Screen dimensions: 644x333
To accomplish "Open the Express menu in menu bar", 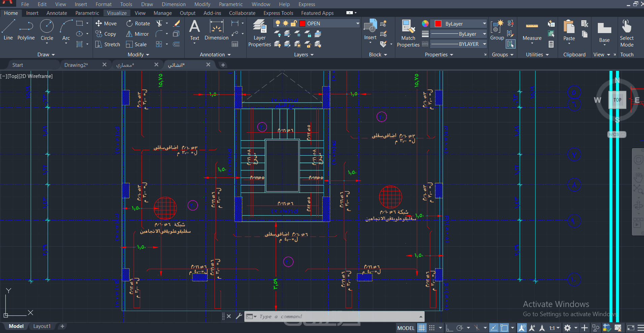I will pyautogui.click(x=307, y=4).
